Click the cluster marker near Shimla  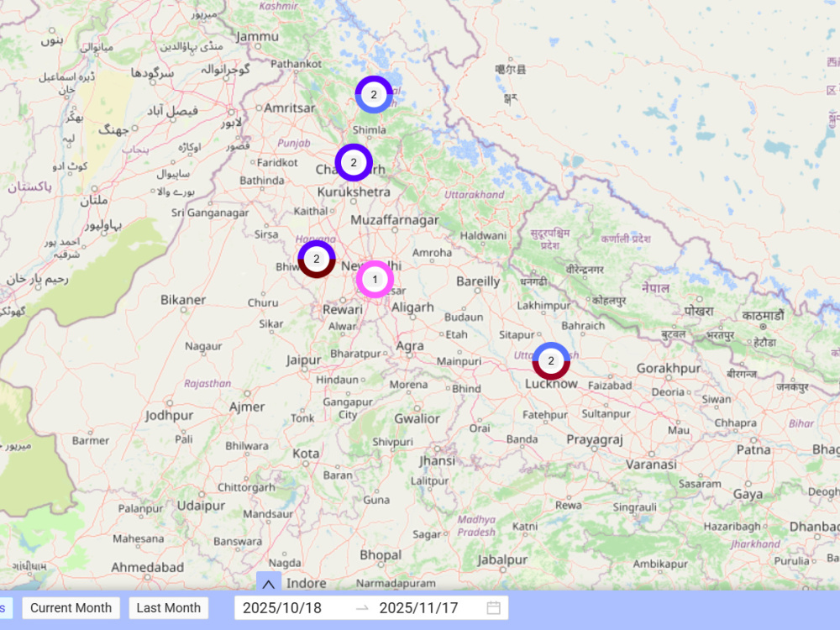point(374,94)
